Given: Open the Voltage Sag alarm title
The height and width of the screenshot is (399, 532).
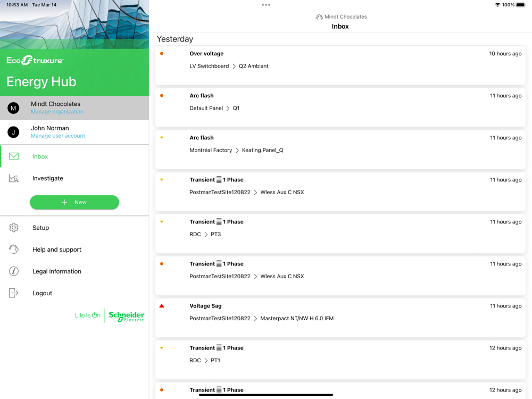Looking at the screenshot, I should [205, 306].
